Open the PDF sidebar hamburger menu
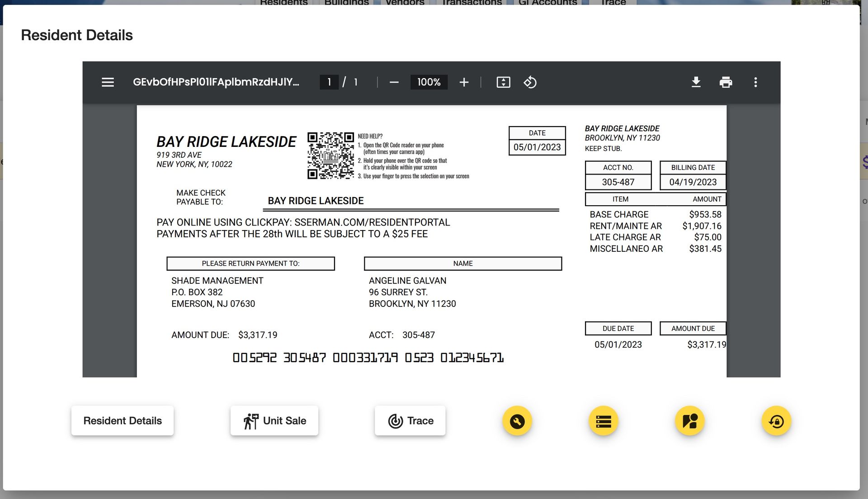Screen dimensions: 868x499 point(108,82)
